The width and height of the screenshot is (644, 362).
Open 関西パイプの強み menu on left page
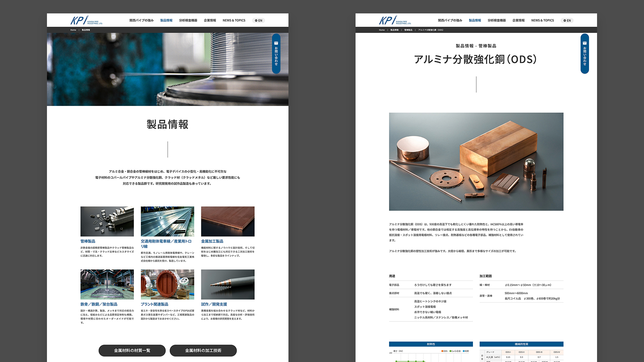click(x=141, y=20)
